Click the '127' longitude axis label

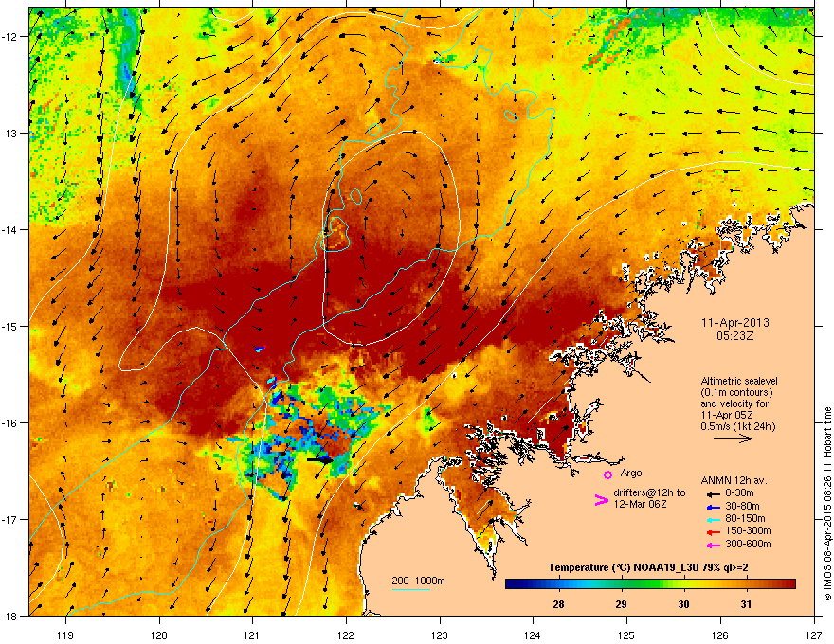pyautogui.click(x=814, y=635)
